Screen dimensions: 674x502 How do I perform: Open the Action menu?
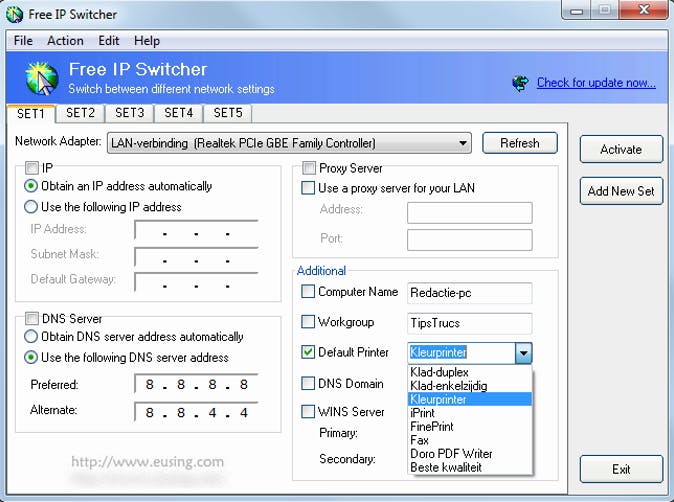pyautogui.click(x=65, y=41)
